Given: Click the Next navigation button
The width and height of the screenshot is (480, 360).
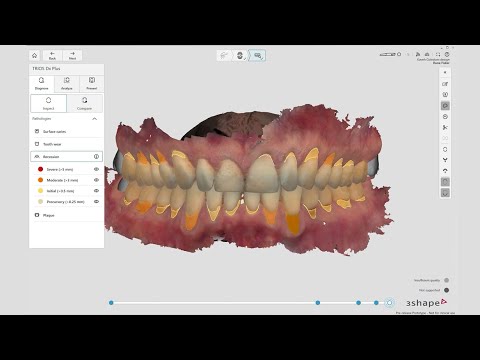Looking at the screenshot, I should pyautogui.click(x=72, y=55).
